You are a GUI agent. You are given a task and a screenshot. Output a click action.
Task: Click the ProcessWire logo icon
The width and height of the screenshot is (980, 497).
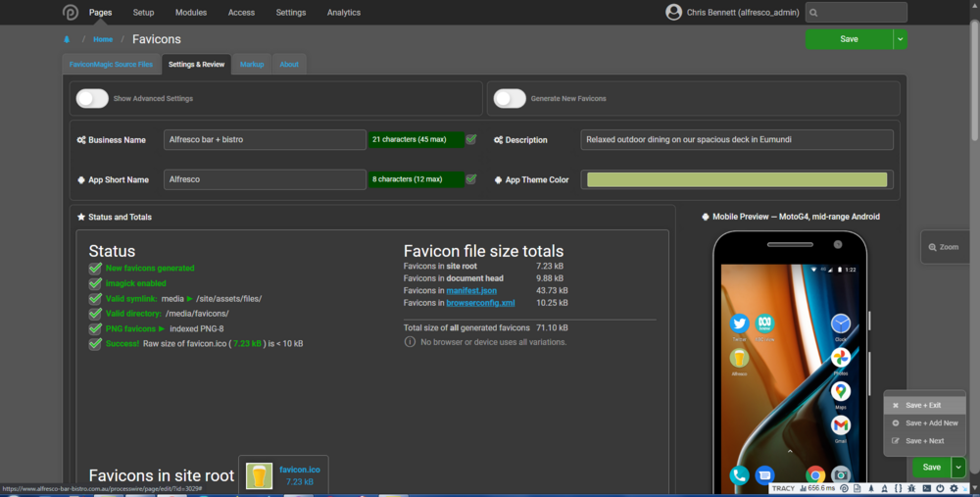[x=71, y=13]
